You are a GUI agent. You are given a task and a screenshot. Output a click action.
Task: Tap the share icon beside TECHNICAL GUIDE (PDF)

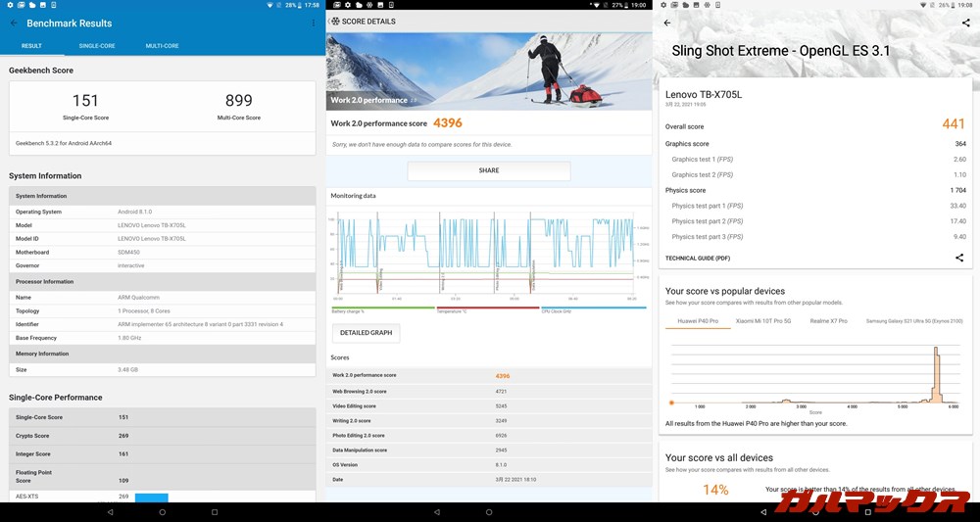tap(959, 258)
